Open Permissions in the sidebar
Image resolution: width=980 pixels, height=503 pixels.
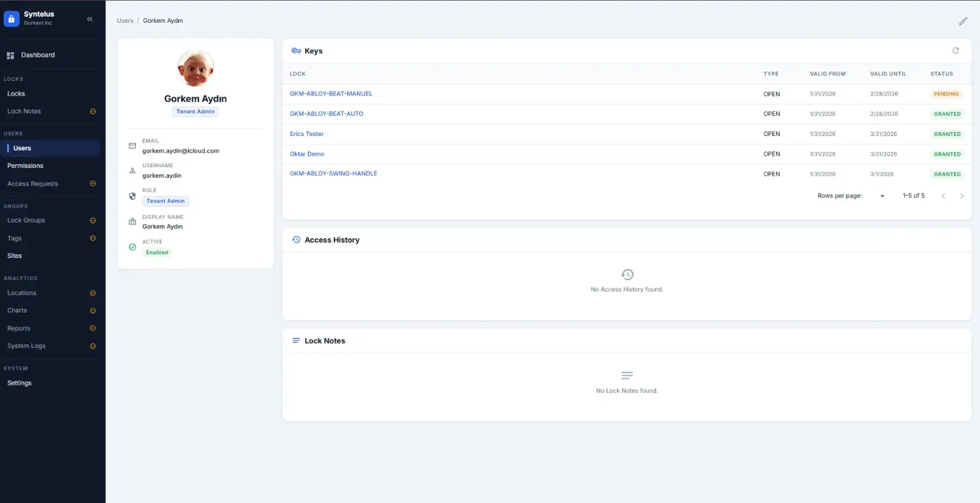click(x=25, y=166)
